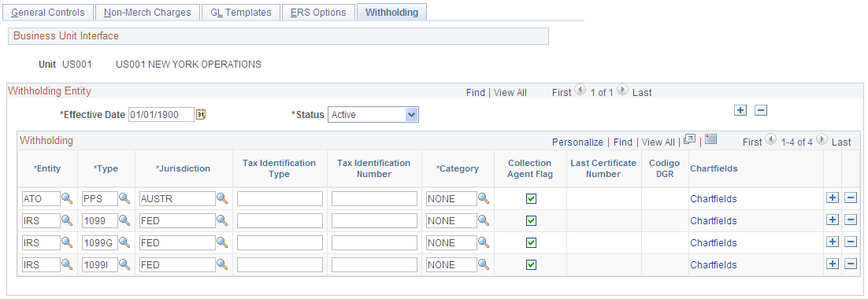Open Withholding grid in new window icon
Image resolution: width=868 pixels, height=299 pixels.
[689, 139]
